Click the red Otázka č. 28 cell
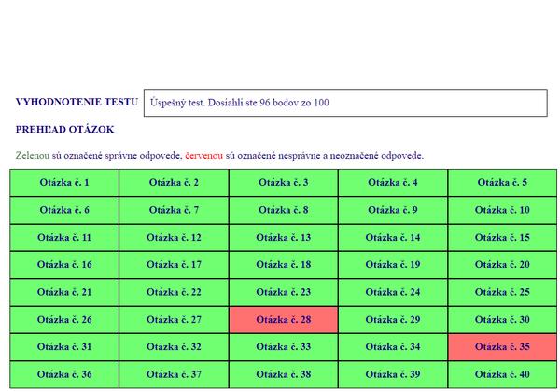Viewport: 560px width, 392px height. pyautogui.click(x=284, y=320)
